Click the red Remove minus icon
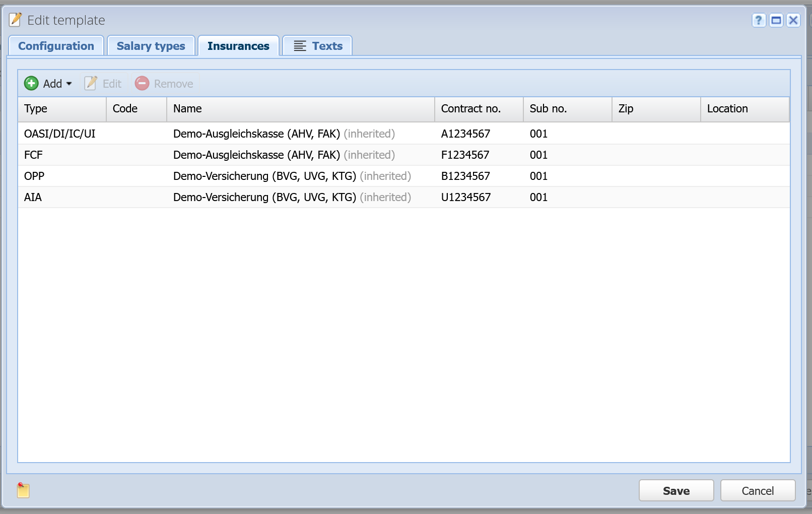The image size is (812, 514). coord(142,83)
